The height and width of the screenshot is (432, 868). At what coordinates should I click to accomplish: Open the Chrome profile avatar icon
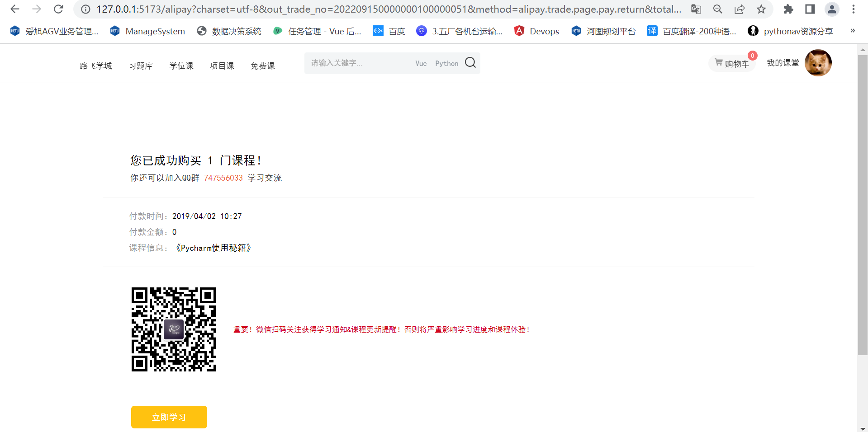tap(832, 9)
